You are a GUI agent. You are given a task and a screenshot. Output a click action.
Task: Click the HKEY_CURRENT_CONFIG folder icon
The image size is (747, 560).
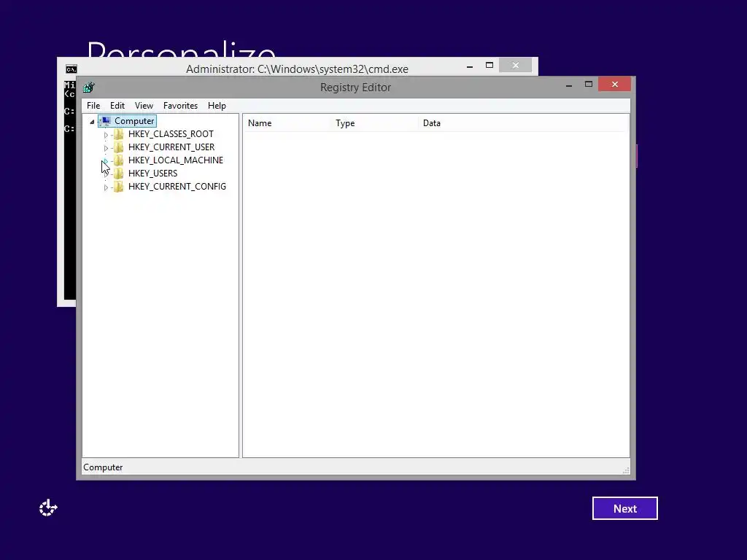click(118, 187)
